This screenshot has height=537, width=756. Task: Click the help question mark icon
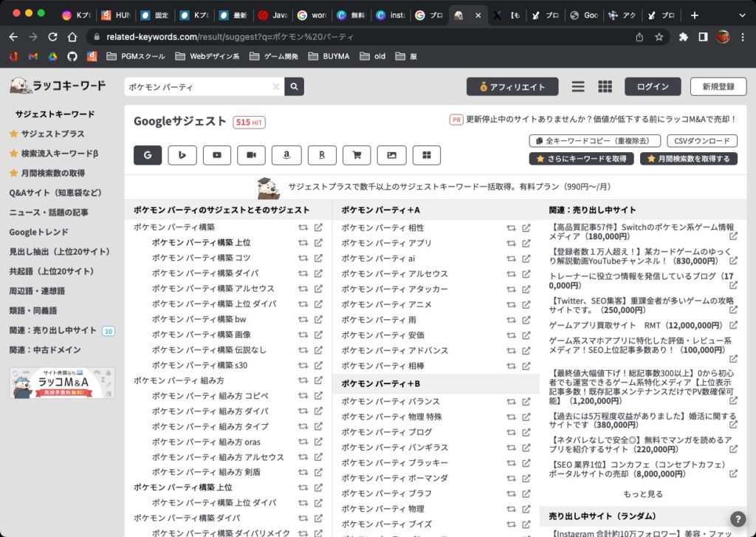737,519
